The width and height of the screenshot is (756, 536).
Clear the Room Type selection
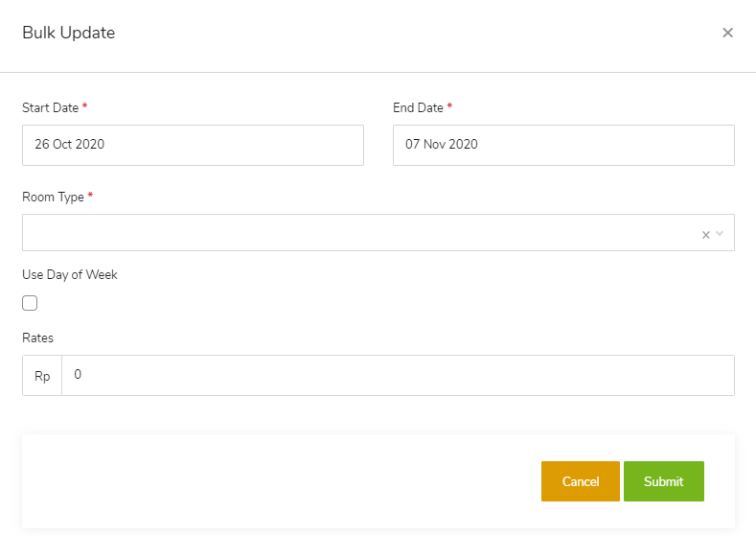click(x=706, y=235)
